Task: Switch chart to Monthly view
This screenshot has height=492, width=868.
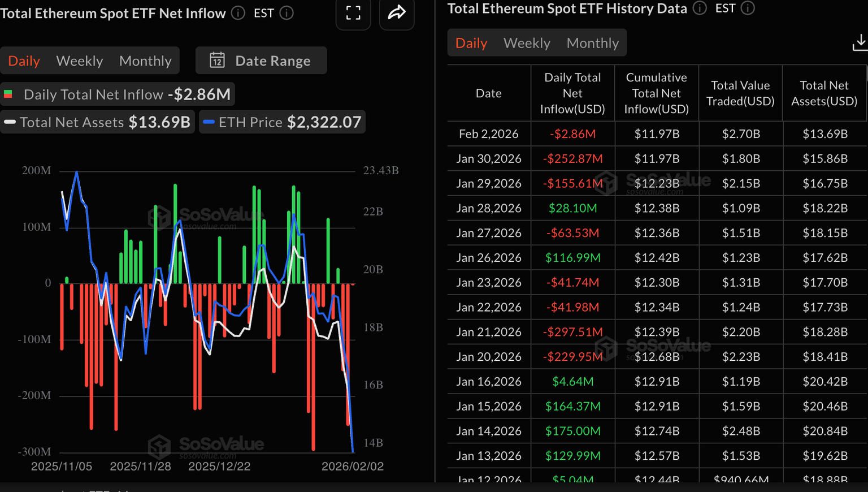Action: [x=145, y=61]
